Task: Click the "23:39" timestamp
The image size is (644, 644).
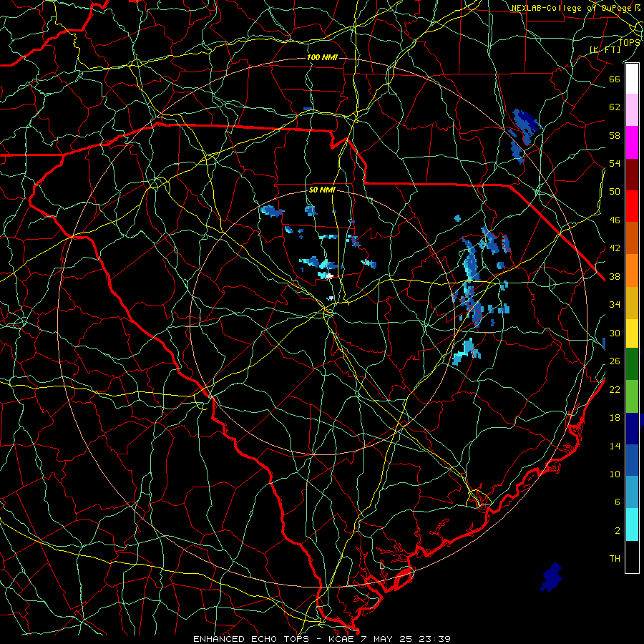Action: tap(434, 639)
